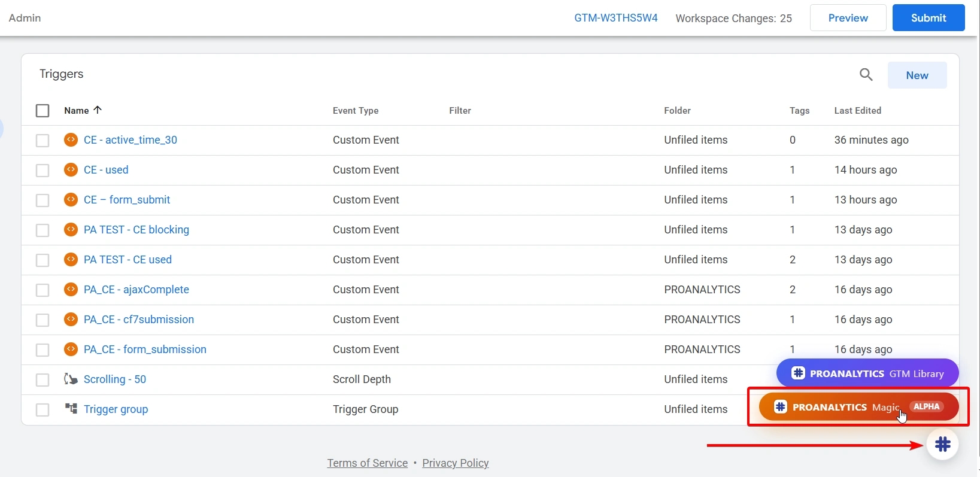Submit the workspace changes
The image size is (980, 477).
tap(929, 18)
